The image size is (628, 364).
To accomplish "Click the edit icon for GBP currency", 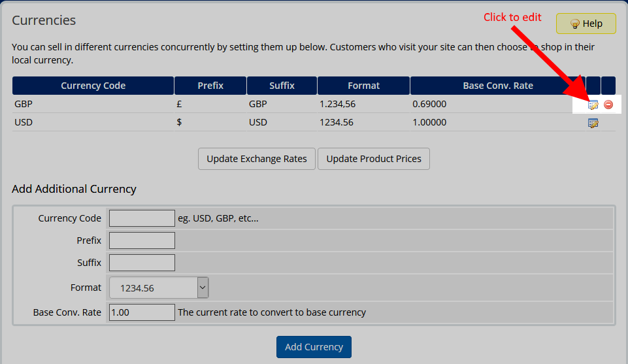I will coord(593,105).
